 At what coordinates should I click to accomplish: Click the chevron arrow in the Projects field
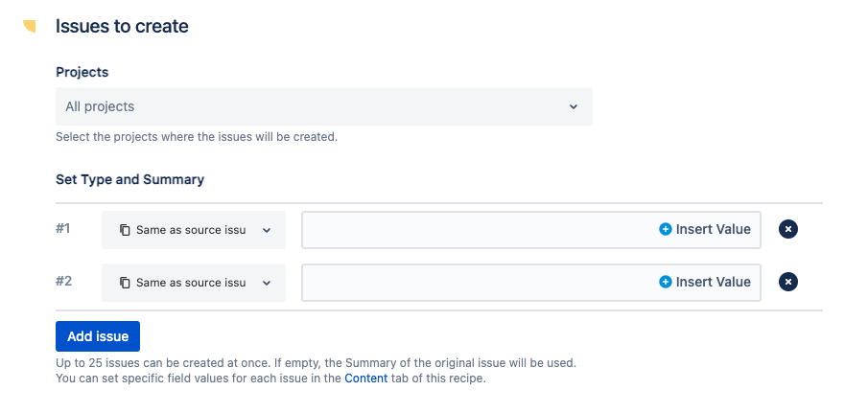(x=574, y=106)
